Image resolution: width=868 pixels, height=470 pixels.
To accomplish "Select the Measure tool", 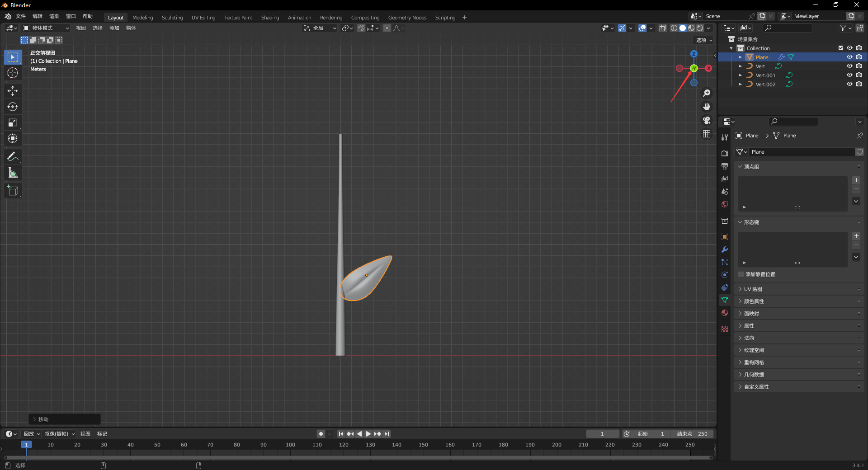I will (x=13, y=173).
